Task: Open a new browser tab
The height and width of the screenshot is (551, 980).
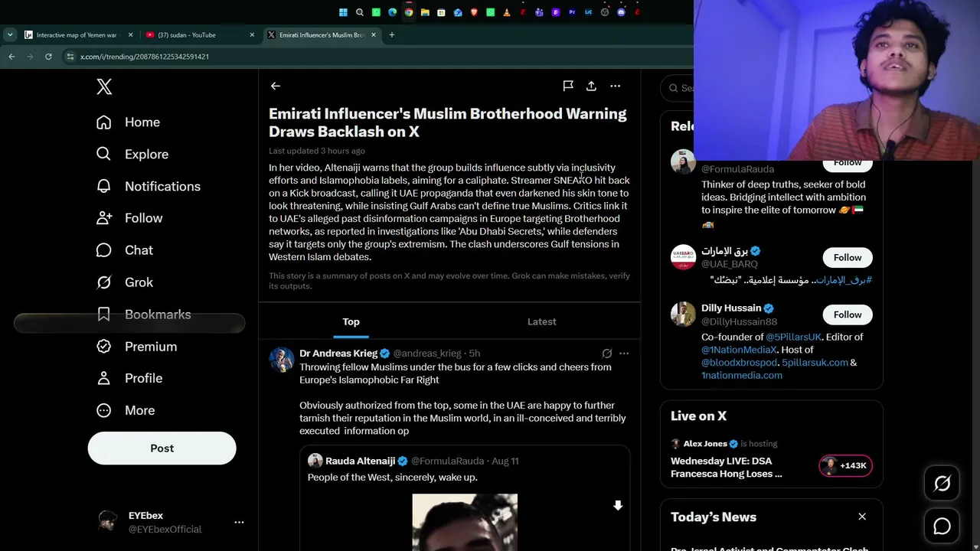Action: (x=391, y=34)
